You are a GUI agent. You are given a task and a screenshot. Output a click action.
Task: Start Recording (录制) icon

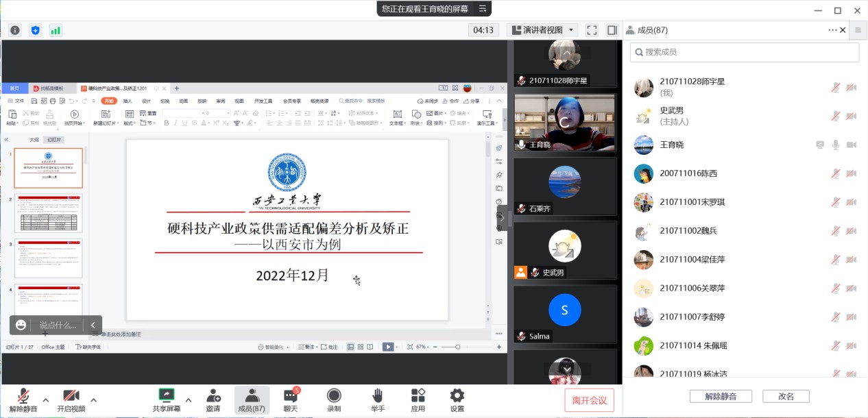[334, 399]
